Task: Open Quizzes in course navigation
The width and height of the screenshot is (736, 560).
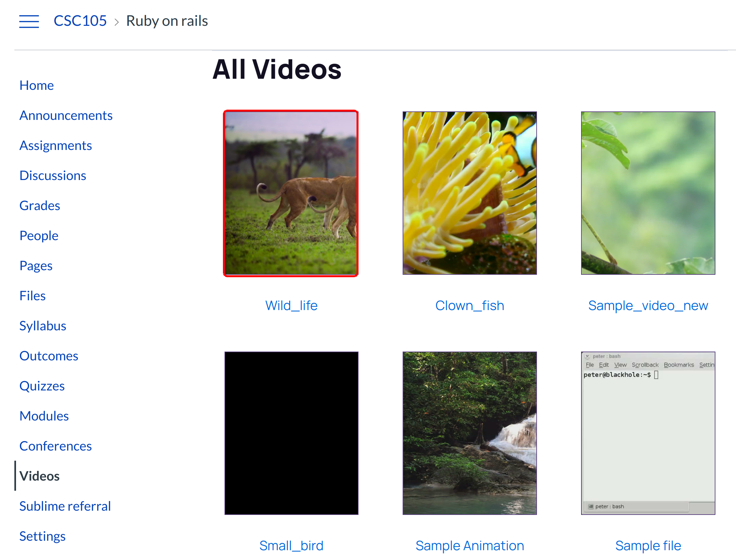Action: point(42,386)
